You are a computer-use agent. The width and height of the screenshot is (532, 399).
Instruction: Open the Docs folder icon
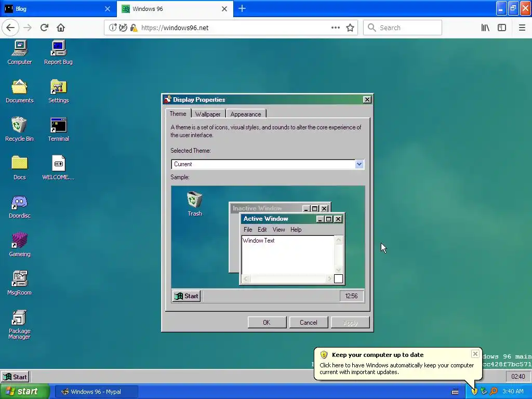tap(19, 168)
